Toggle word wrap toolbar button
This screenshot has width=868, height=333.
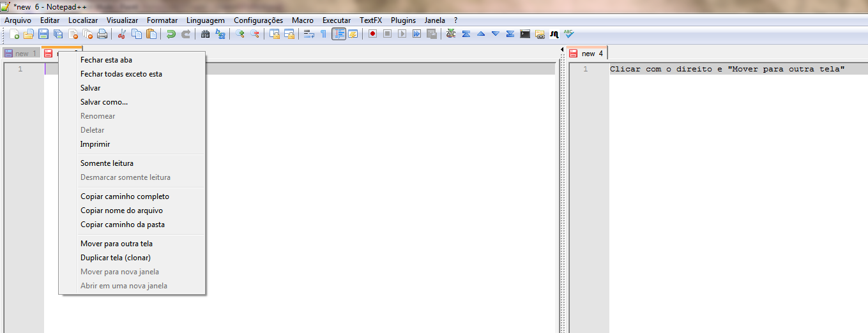[x=309, y=34]
